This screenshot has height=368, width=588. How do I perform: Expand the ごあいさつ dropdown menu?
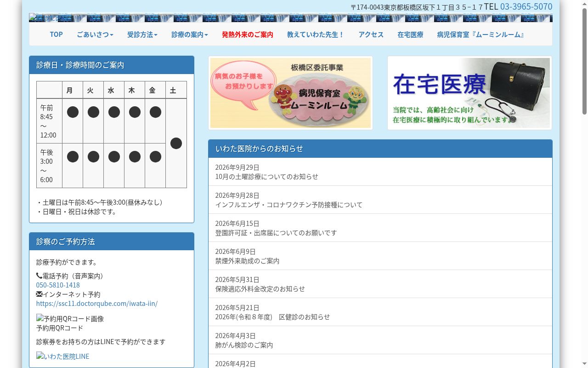(95, 34)
